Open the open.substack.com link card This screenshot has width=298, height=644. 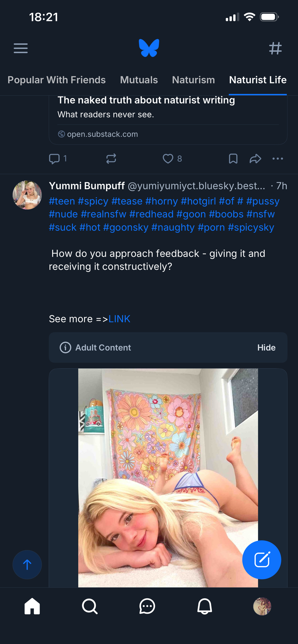click(168, 119)
